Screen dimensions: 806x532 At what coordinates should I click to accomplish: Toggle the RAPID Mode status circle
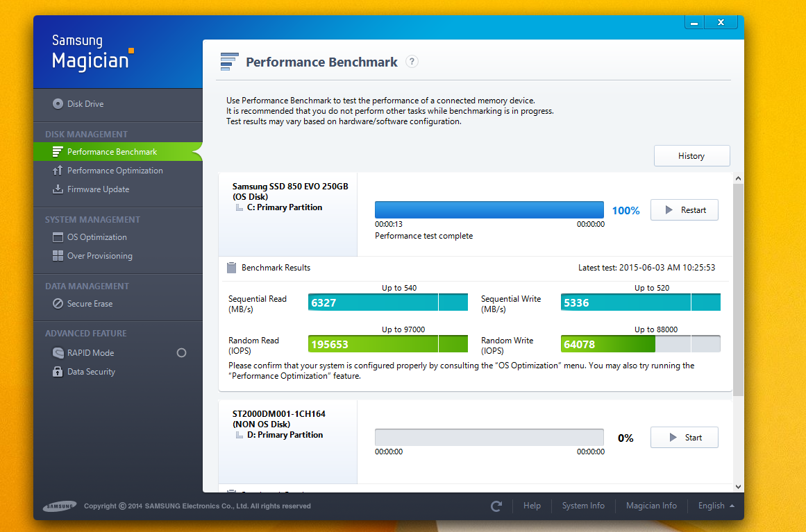(181, 353)
